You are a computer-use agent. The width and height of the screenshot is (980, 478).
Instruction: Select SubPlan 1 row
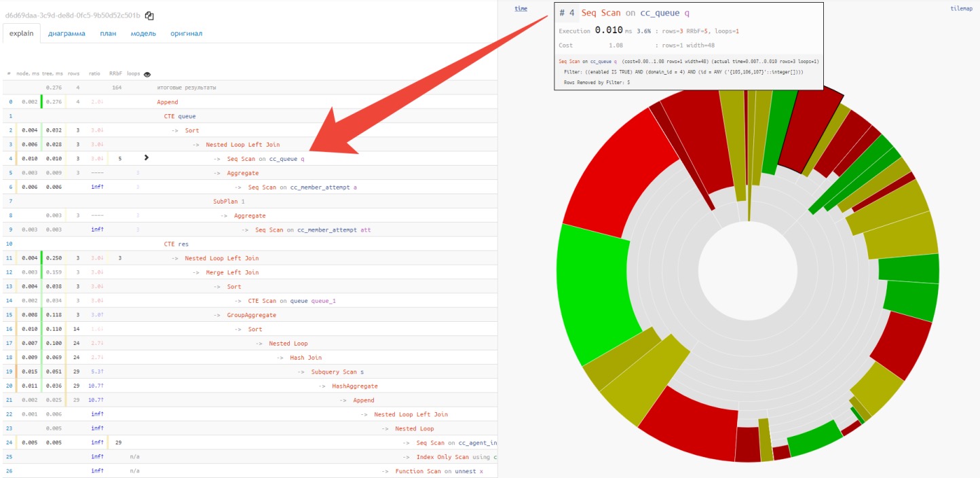click(229, 202)
